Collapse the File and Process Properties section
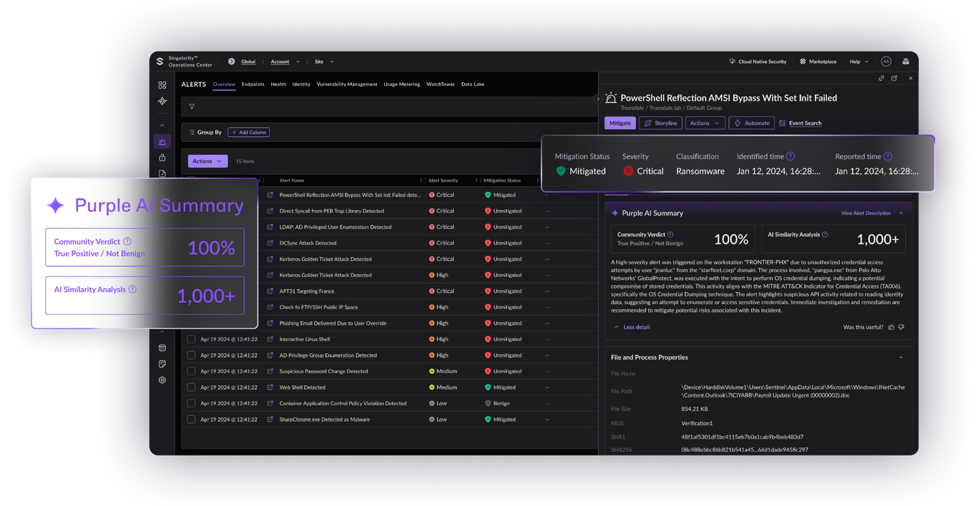This screenshot has width=980, height=506. [901, 357]
